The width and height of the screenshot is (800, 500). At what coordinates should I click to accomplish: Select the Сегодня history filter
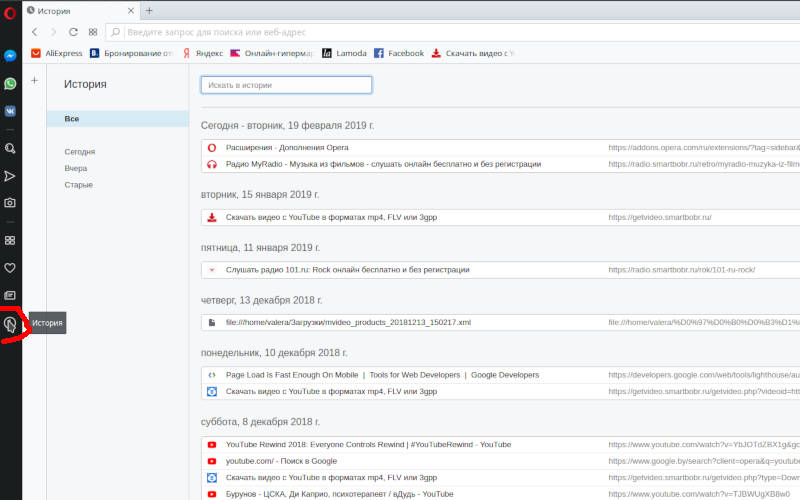click(80, 152)
